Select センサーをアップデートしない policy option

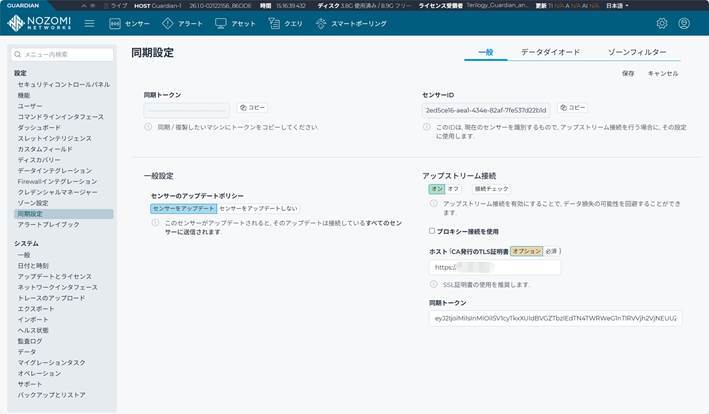(257, 208)
